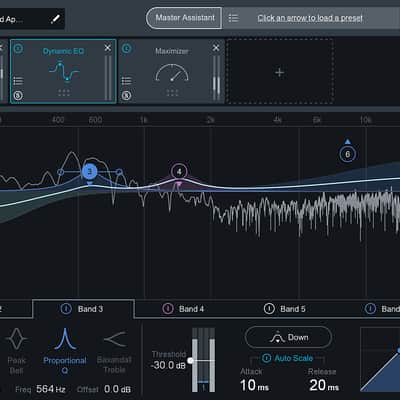
Task: Toggle Band 4 power button
Action: point(167,309)
